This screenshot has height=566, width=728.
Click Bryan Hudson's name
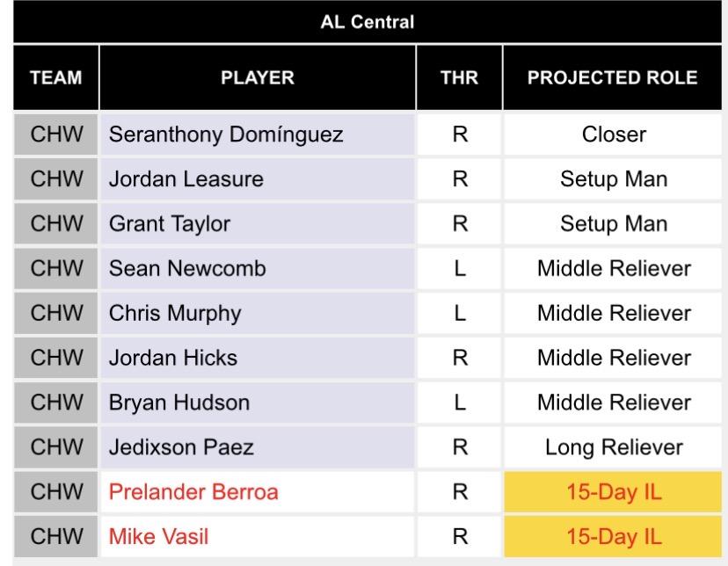179,403
